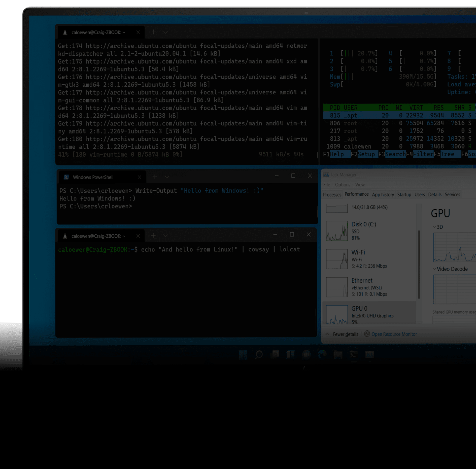Switch to Details tab in Task Manager
The height and width of the screenshot is (469, 476).
click(x=435, y=194)
